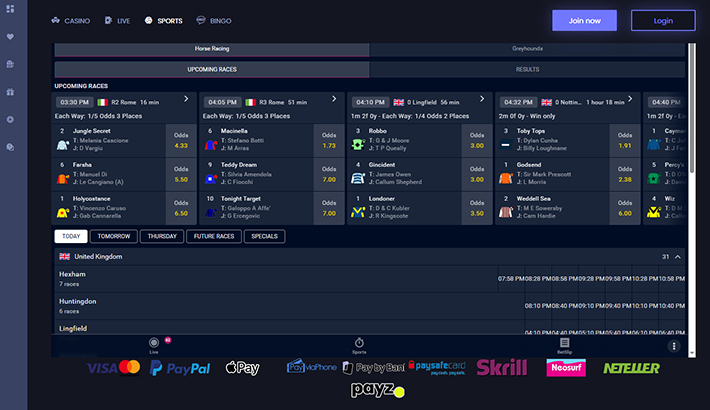Bet on Londoner at odds 3.50
Image resolution: width=710 pixels, height=410 pixels.
(477, 208)
